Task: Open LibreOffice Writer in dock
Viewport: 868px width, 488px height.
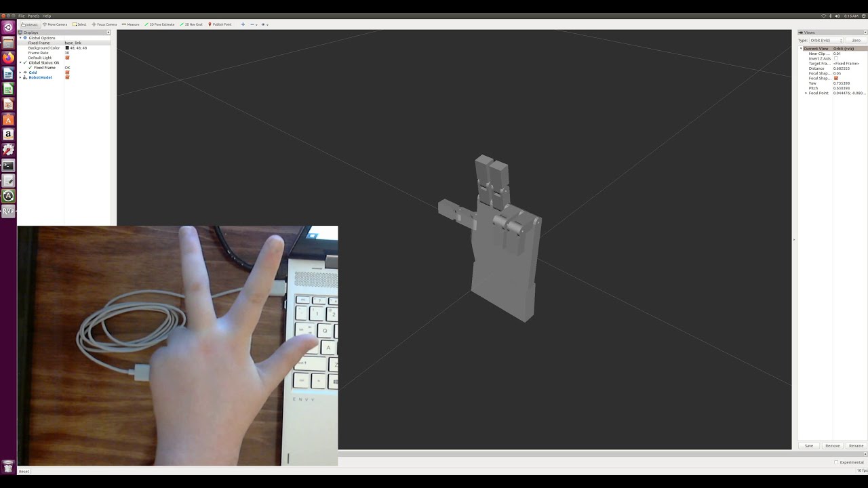Action: [8, 74]
